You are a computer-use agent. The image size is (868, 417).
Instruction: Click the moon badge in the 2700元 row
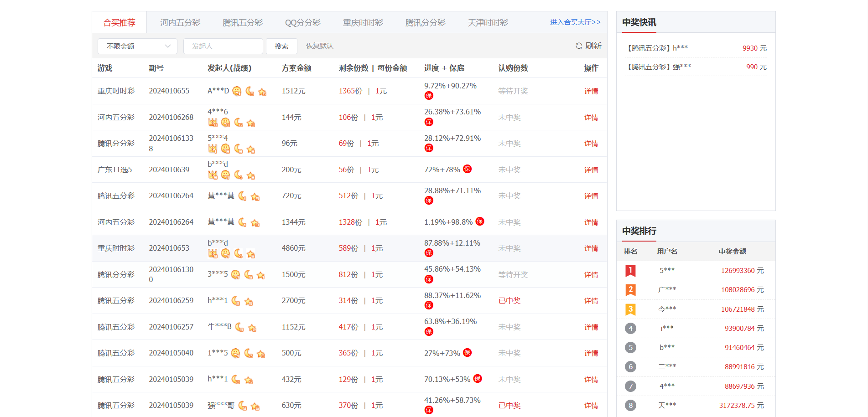tap(236, 301)
